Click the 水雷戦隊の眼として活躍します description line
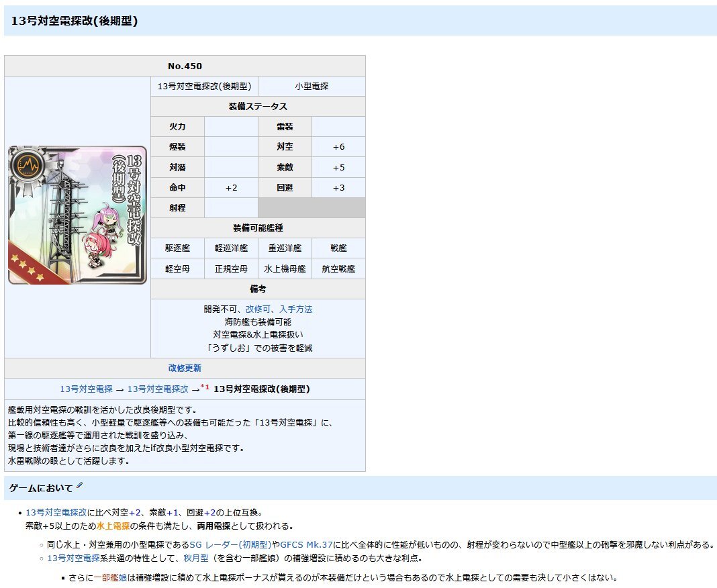This screenshot has height=588, width=717. click(68, 461)
